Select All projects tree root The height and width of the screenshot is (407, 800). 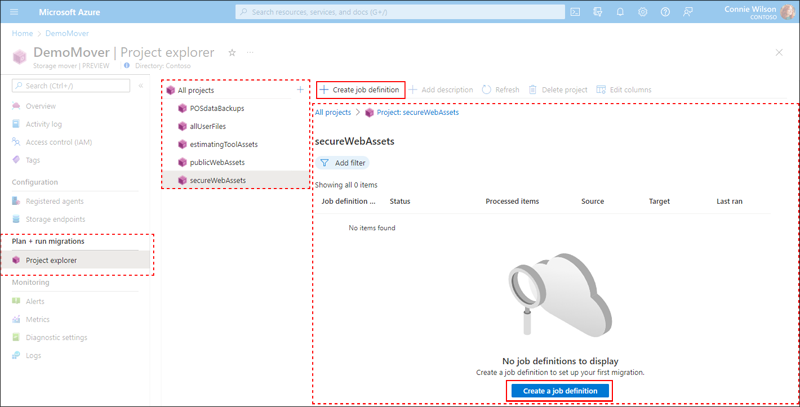coord(195,90)
